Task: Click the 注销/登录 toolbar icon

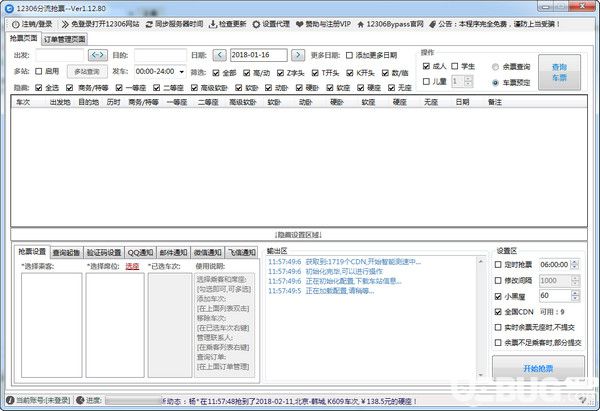Action: click(x=15, y=24)
